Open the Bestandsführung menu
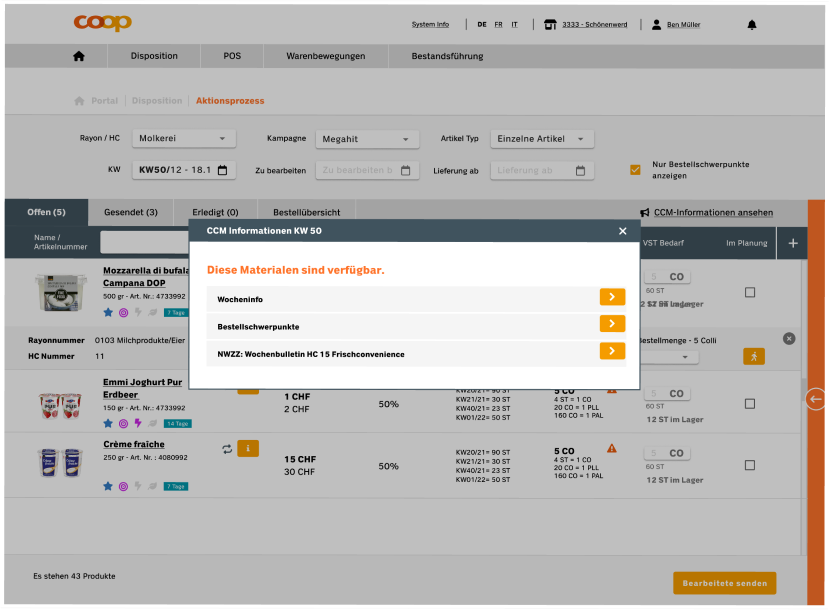 coord(447,56)
